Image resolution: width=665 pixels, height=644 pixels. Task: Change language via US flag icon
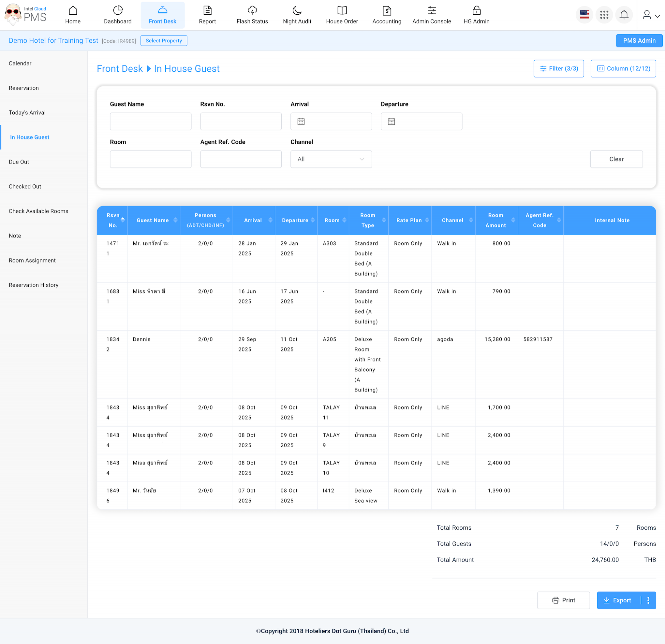(x=584, y=15)
